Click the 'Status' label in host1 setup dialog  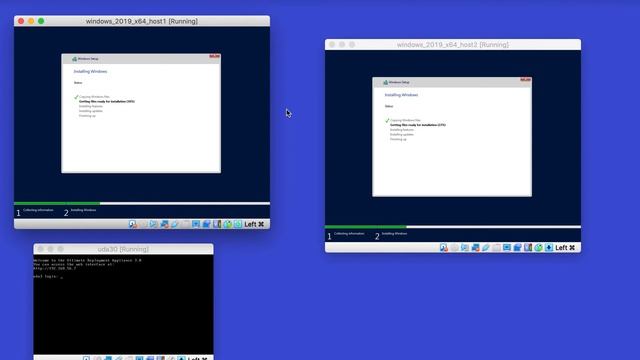point(78,83)
